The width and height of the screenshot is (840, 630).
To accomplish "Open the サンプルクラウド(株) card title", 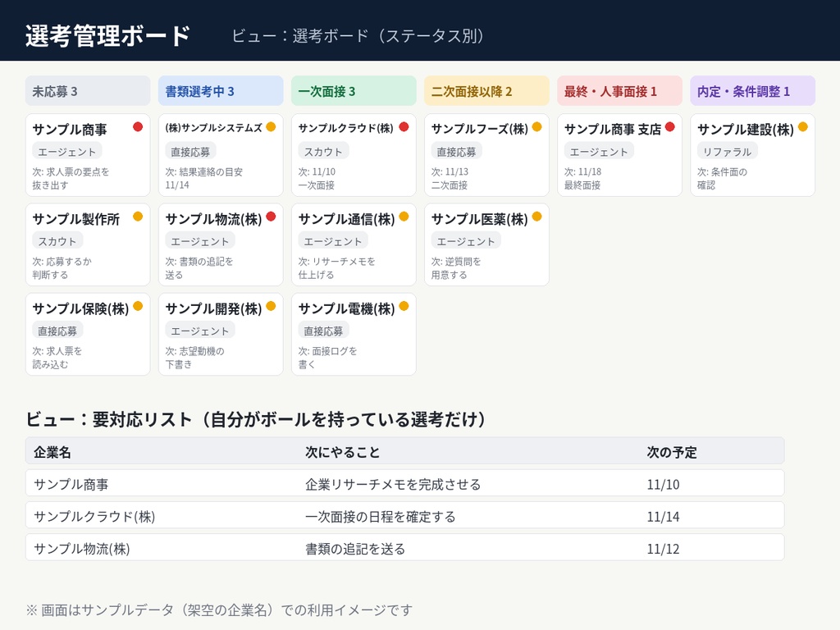I will [346, 129].
